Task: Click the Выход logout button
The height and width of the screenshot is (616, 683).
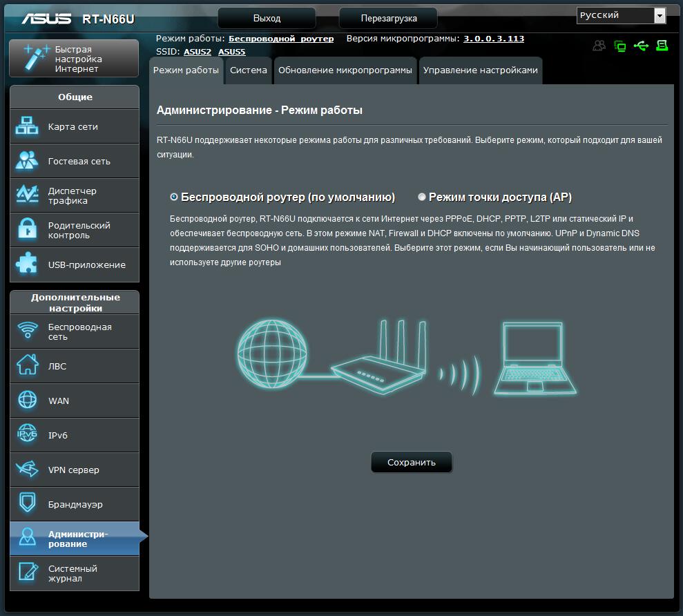Action: [267, 18]
